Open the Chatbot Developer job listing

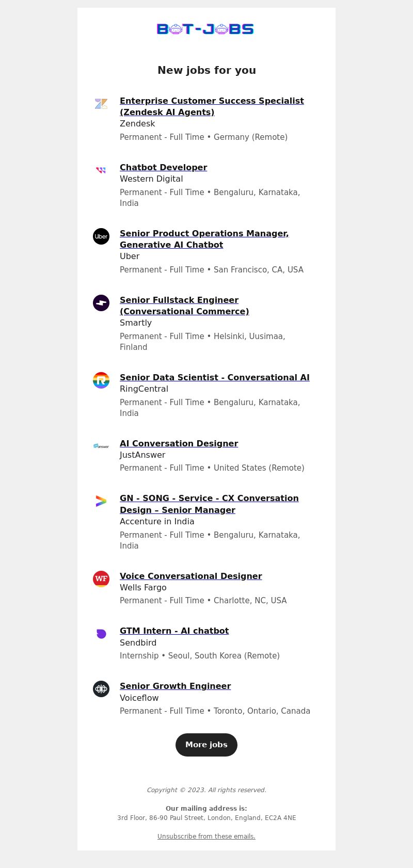click(x=163, y=167)
